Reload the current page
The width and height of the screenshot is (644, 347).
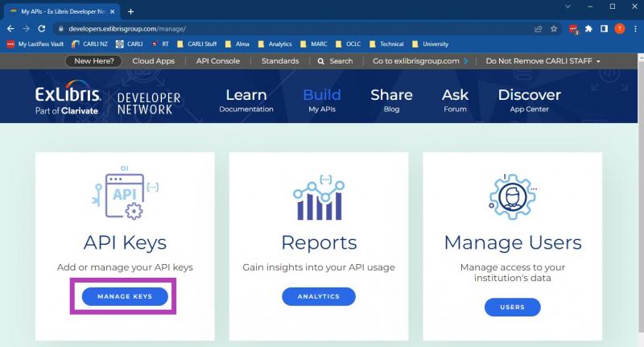(42, 29)
